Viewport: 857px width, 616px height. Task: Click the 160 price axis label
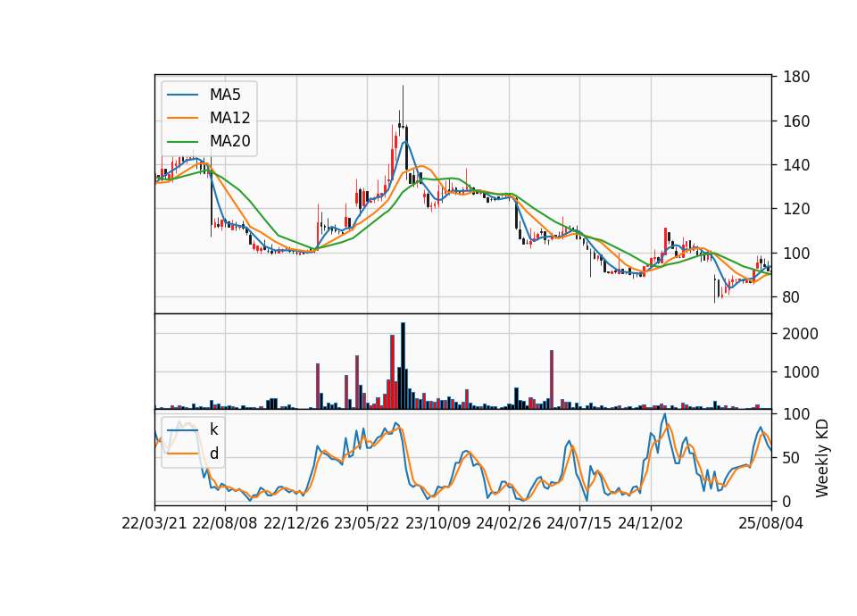click(795, 121)
